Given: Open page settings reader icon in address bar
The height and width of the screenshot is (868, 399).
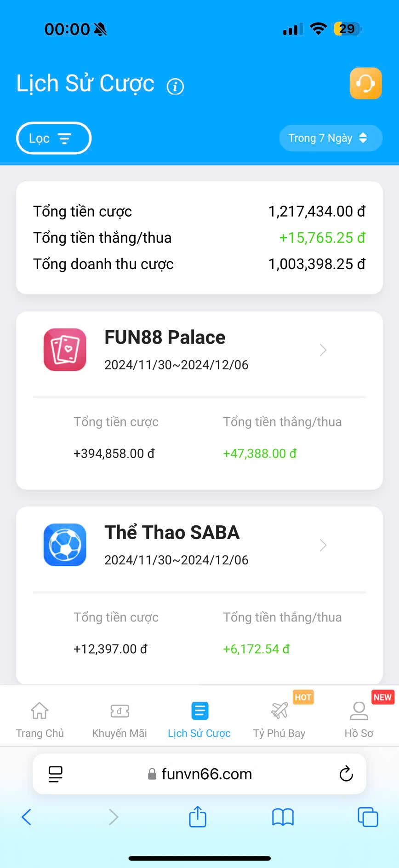Looking at the screenshot, I should [x=56, y=774].
